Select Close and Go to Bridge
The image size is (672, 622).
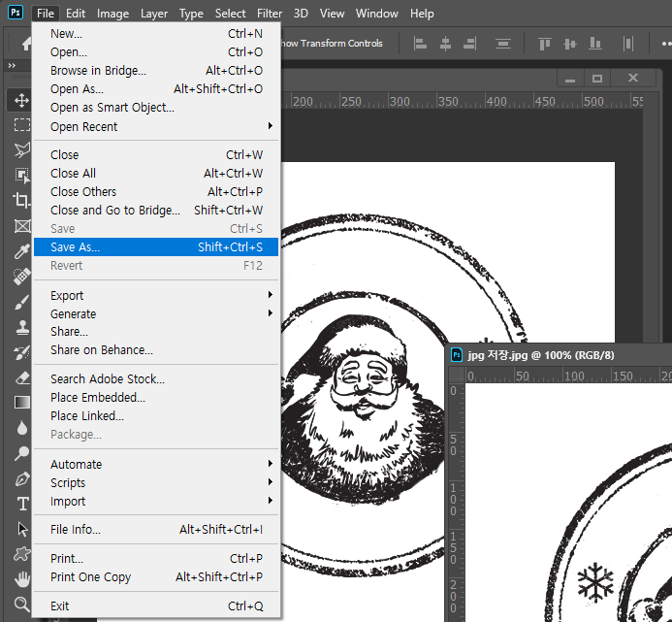pyautogui.click(x=156, y=210)
